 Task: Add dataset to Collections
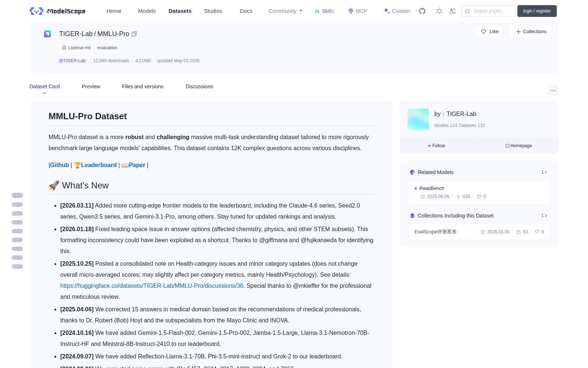[x=531, y=32]
